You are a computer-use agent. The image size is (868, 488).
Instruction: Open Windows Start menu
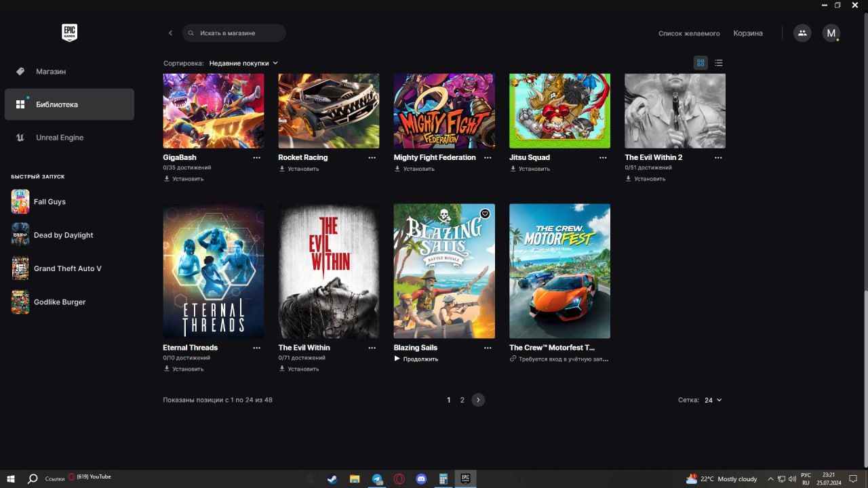pos(11,479)
